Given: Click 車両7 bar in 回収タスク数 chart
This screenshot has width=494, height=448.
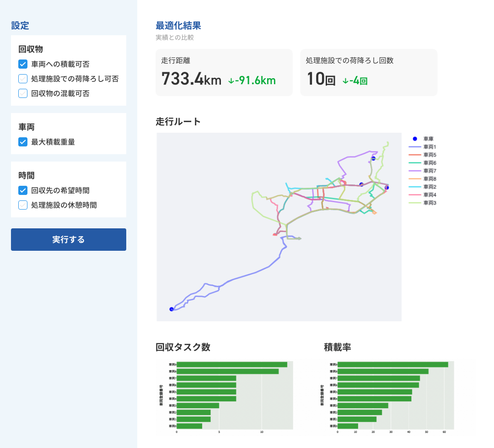Looking at the screenshot, I should tap(206, 378).
